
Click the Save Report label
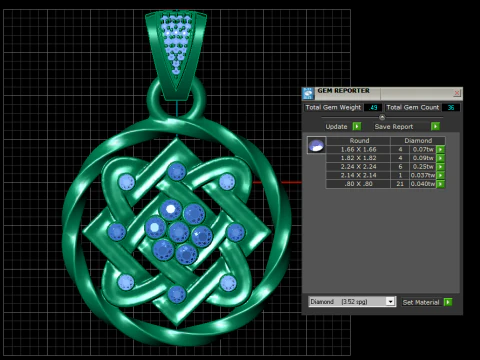coord(394,127)
